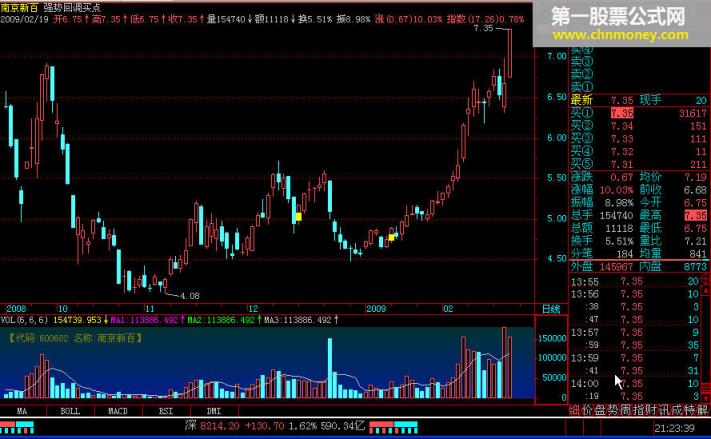Click the 内盘 value 8773
The width and height of the screenshot is (711, 439).
point(696,266)
